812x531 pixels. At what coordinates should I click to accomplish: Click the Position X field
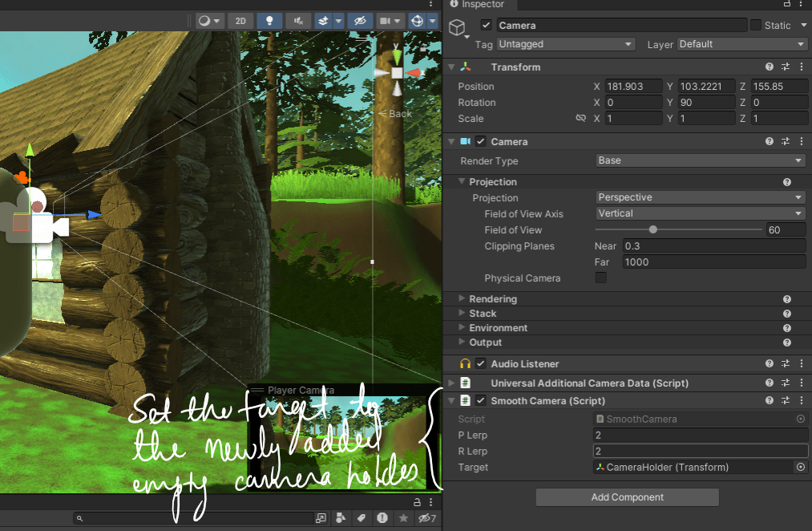(633, 86)
